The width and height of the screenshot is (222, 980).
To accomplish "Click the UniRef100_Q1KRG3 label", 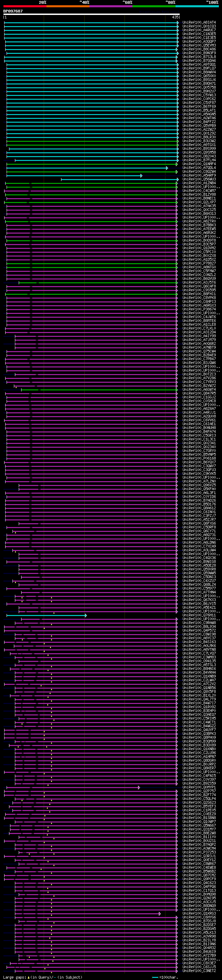I will (x=199, y=913).
